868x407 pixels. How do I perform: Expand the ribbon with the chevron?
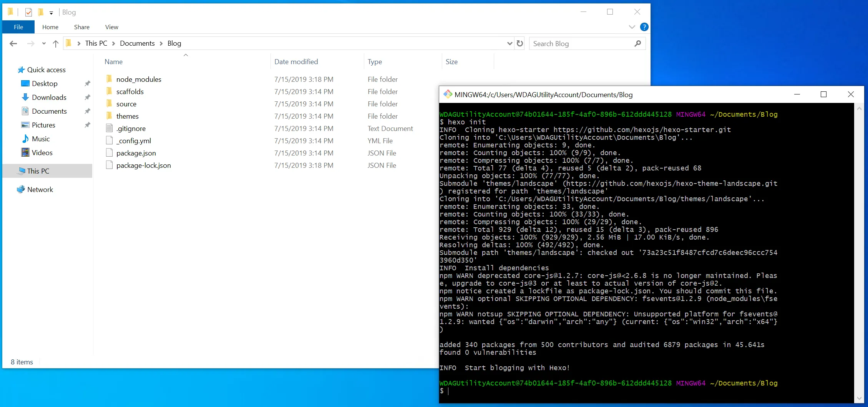pos(632,27)
